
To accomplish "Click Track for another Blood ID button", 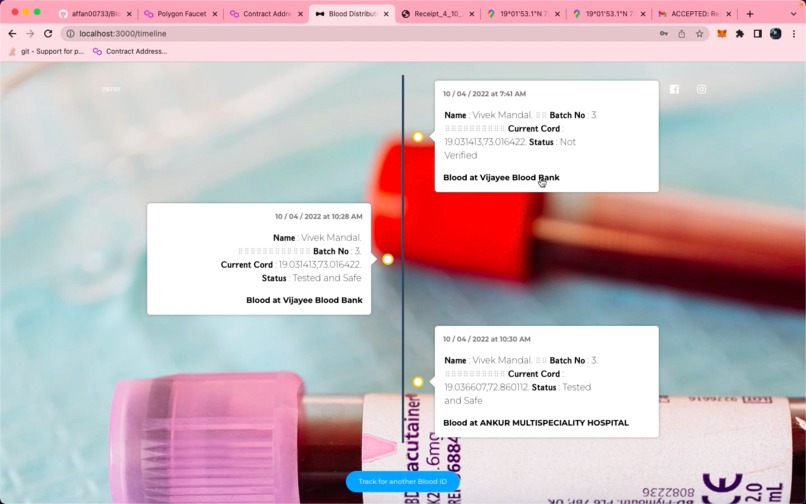I will click(402, 481).
